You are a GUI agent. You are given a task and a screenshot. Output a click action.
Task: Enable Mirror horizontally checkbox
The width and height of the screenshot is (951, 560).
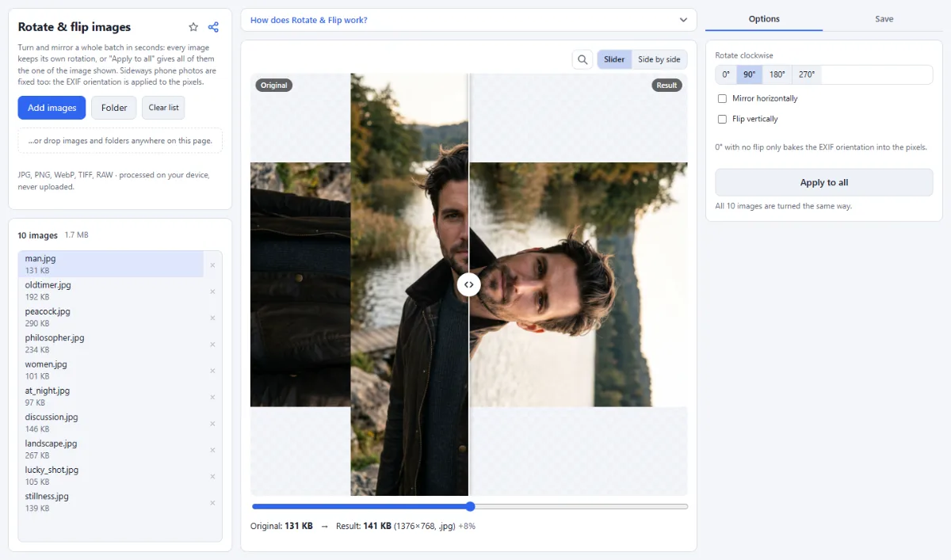[722, 98]
